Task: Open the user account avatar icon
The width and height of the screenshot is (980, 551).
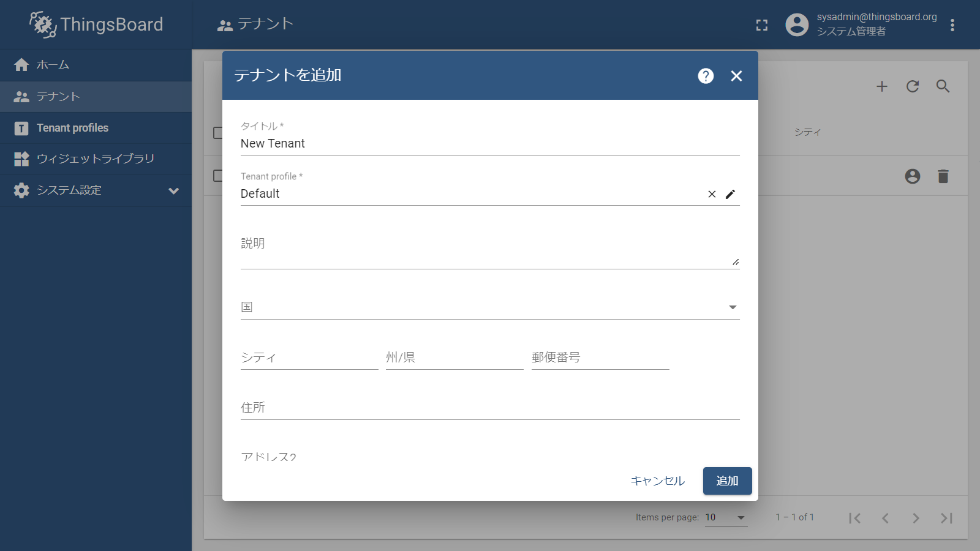Action: 797,25
